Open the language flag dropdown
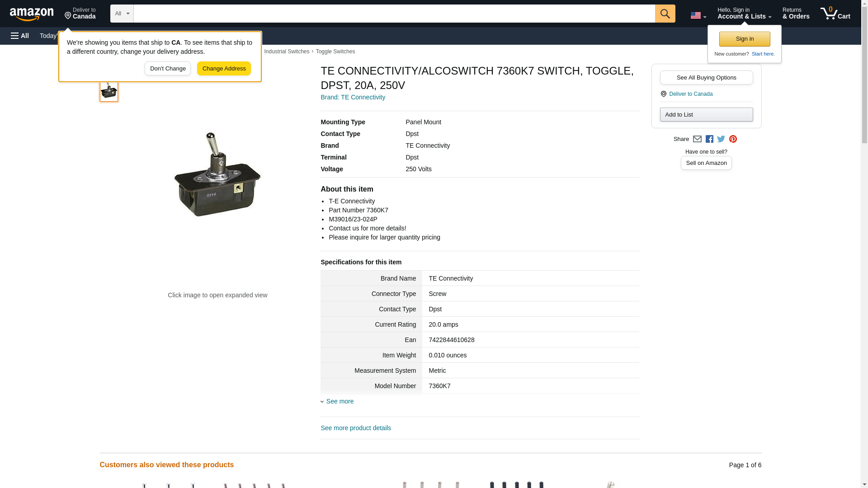This screenshot has width=868, height=488. point(698,15)
